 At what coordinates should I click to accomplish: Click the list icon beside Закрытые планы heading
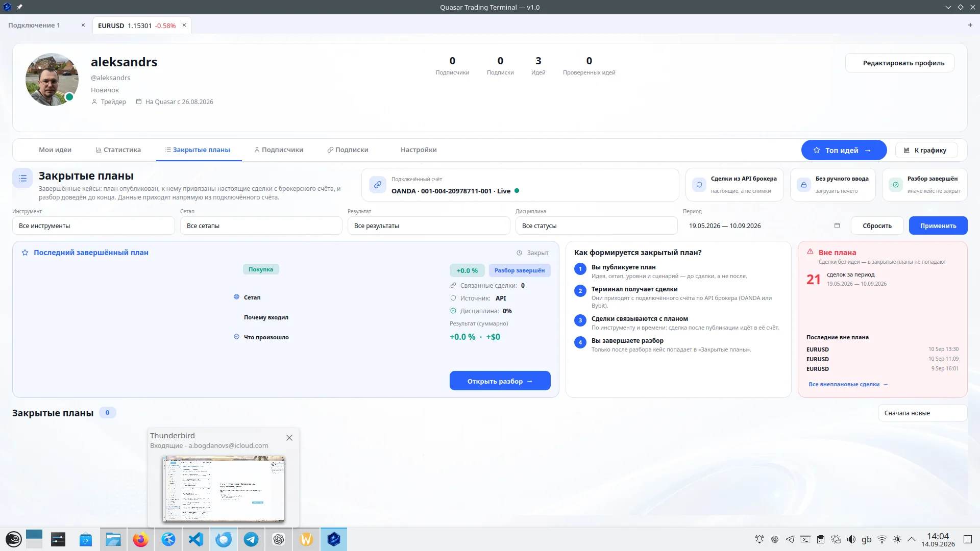click(22, 178)
